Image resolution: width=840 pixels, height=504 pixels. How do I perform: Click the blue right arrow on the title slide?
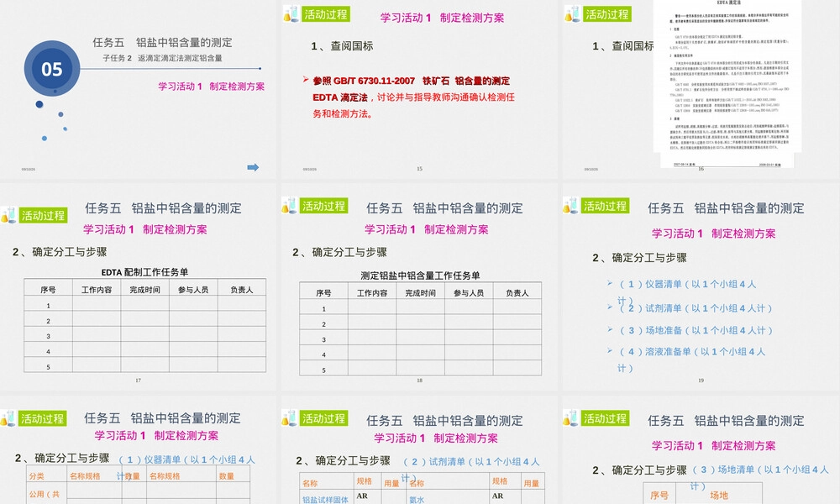tap(253, 168)
